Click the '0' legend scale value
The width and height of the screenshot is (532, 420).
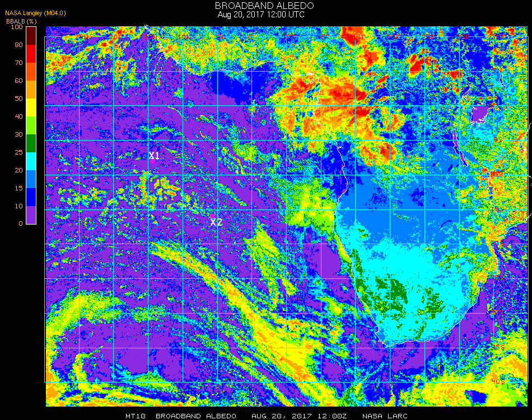point(21,223)
